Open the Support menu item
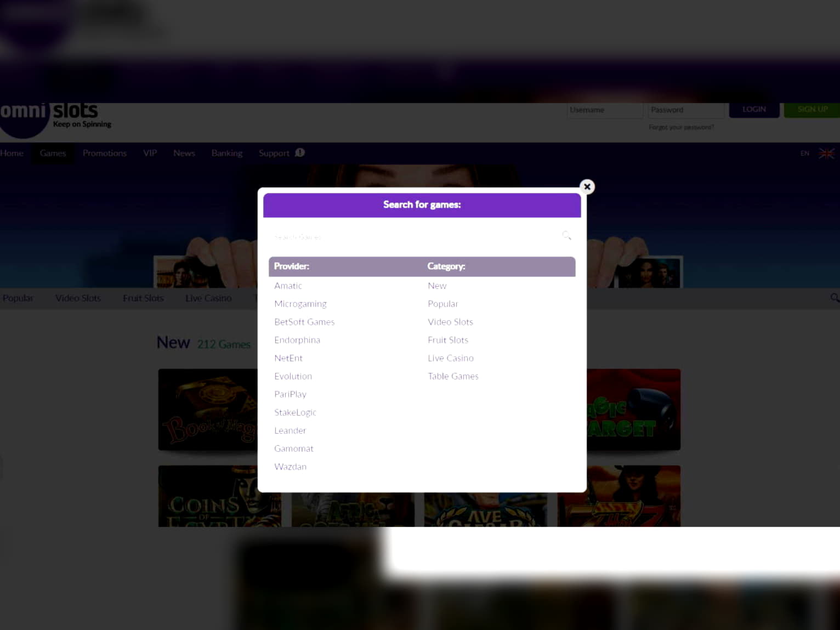 pyautogui.click(x=274, y=153)
